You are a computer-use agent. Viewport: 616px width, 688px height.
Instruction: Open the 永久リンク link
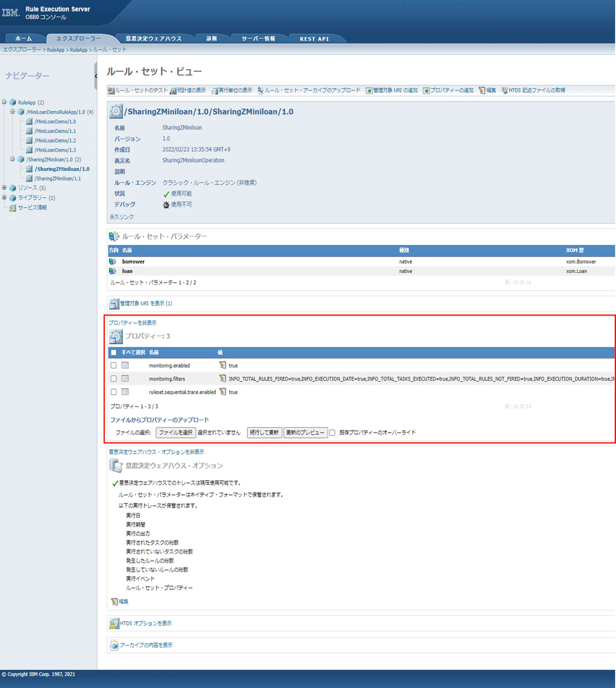point(122,217)
